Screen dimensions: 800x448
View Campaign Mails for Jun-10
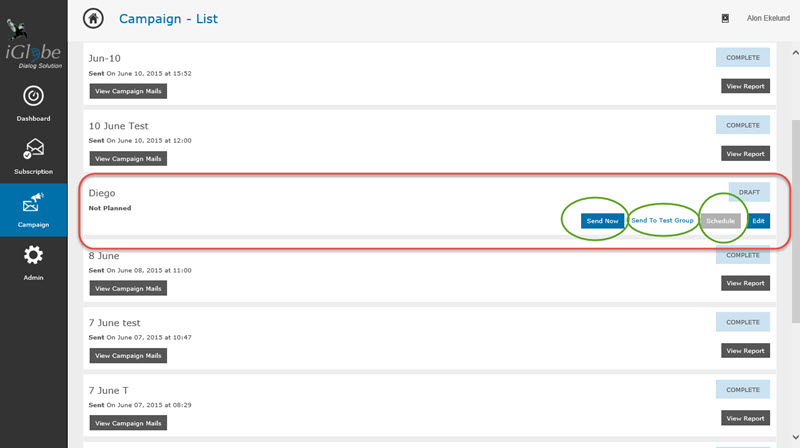[128, 91]
